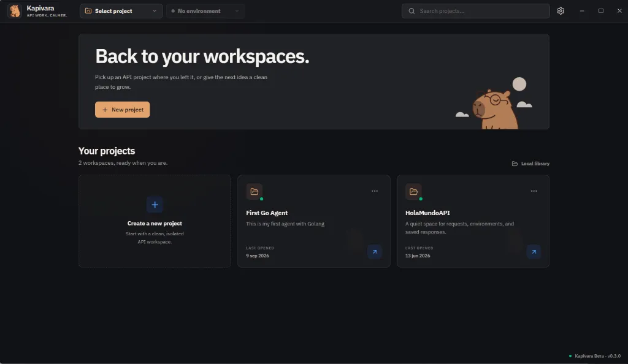Maximize the Kapivara window
This screenshot has height=364, width=628.
coord(601,11)
